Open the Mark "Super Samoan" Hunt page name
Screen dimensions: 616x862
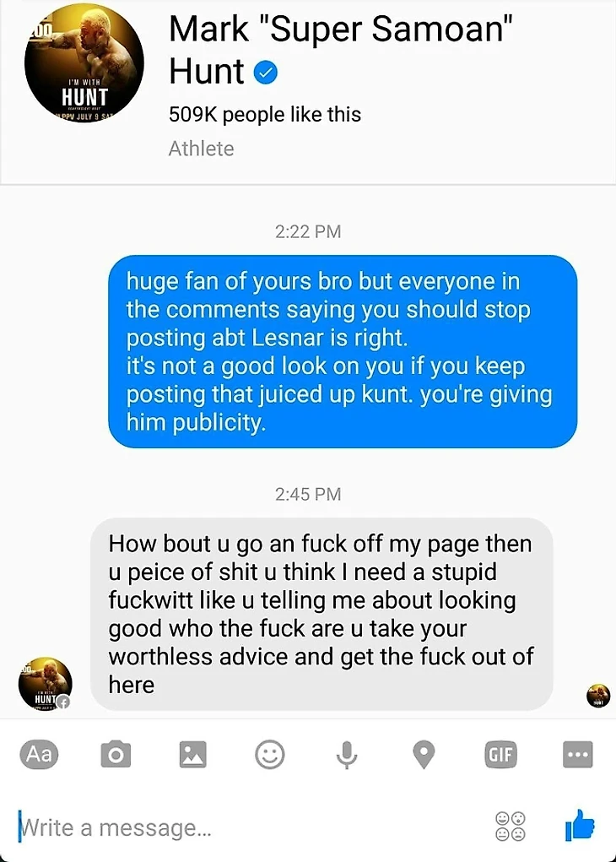341,50
